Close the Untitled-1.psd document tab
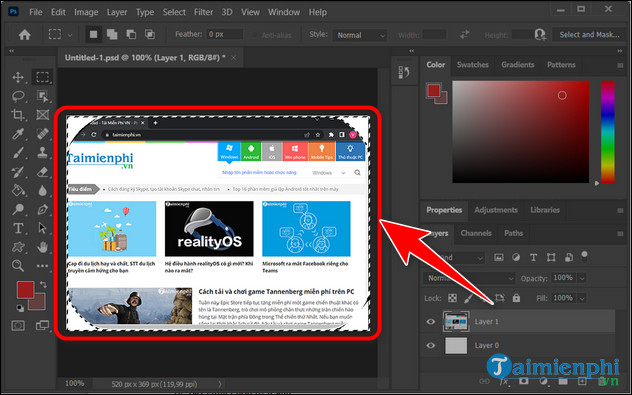The width and height of the screenshot is (632, 395). click(233, 58)
